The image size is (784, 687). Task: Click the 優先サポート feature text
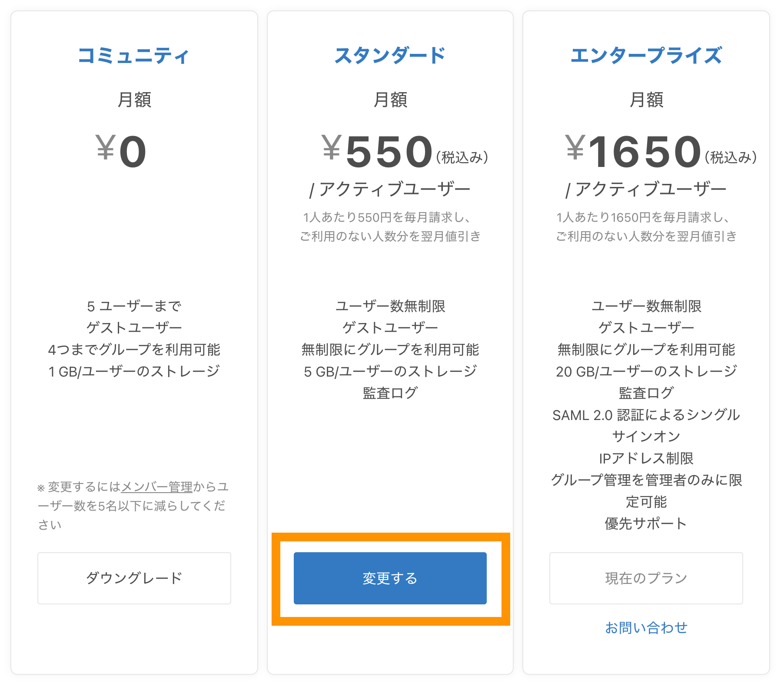[x=646, y=524]
